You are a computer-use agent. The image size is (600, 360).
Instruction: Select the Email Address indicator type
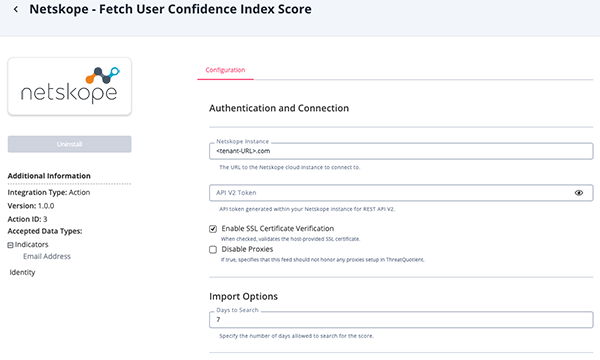click(47, 256)
